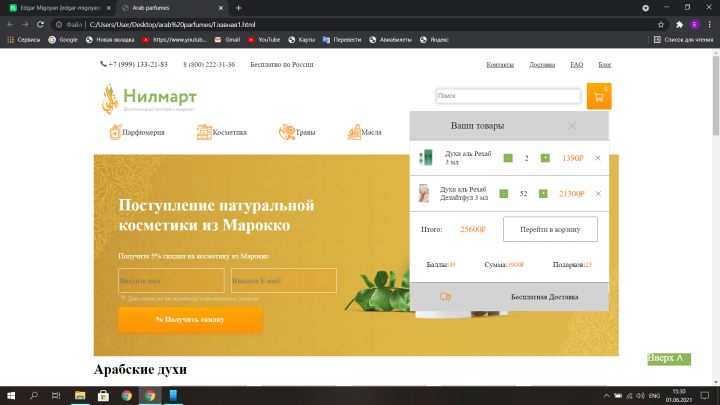Open the Контакты link
Screen dimensions: 720x405
tap(500, 65)
